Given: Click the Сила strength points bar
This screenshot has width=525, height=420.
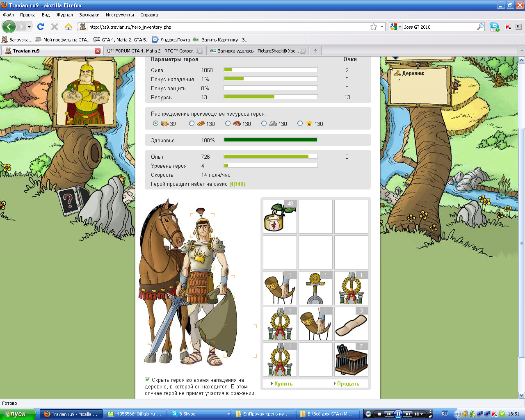Looking at the screenshot, I should pos(271,70).
